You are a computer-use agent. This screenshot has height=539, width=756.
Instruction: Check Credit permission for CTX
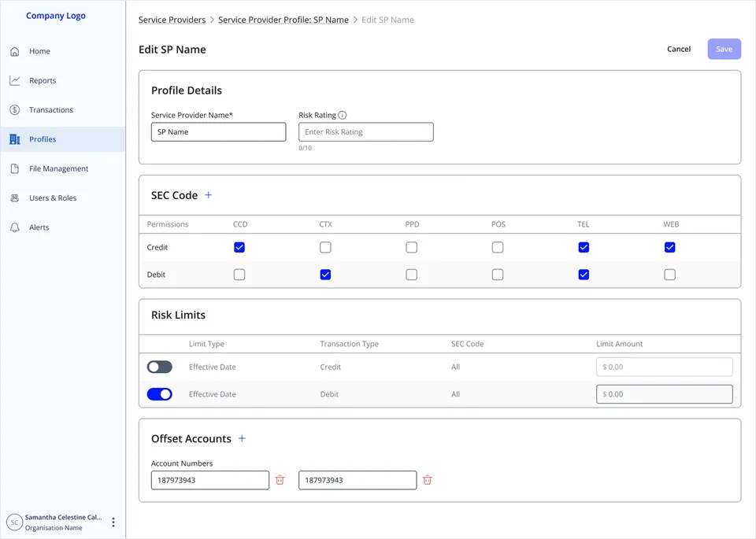[325, 247]
